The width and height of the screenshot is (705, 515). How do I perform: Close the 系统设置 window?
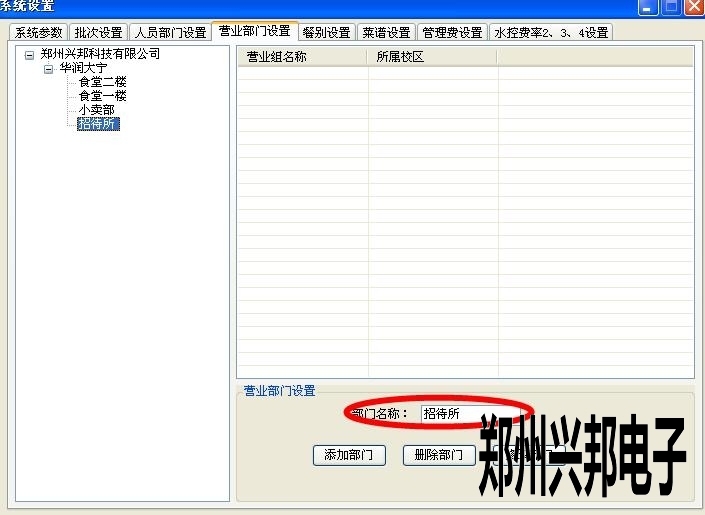tap(694, 7)
